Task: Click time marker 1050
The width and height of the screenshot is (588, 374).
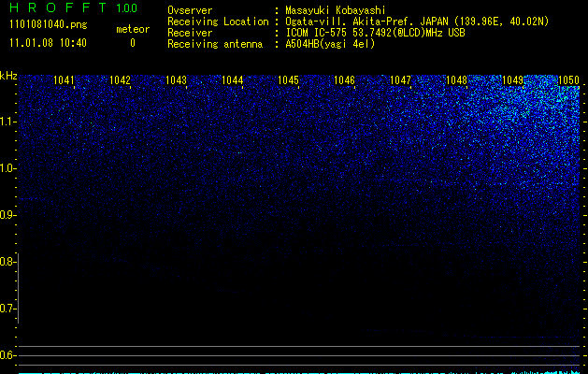Action: pyautogui.click(x=569, y=80)
